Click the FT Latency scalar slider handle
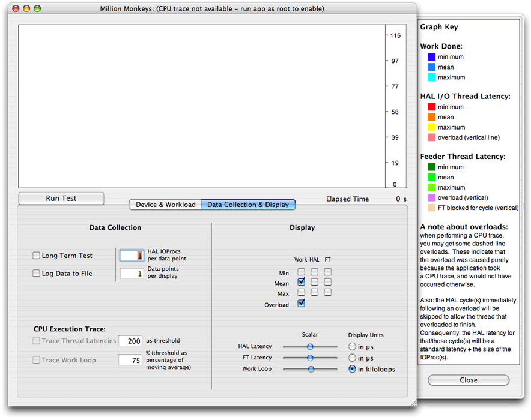Image resolution: width=531 pixels, height=420 pixels. (x=311, y=358)
